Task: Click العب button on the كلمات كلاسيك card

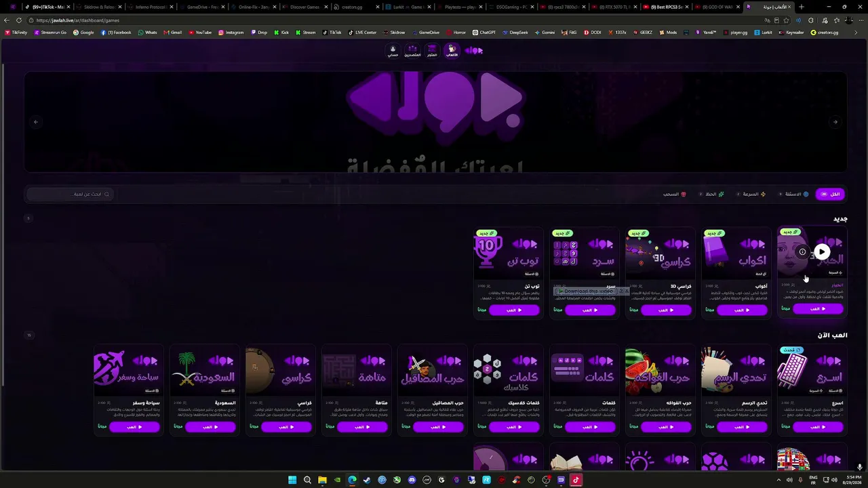Action: tap(514, 427)
